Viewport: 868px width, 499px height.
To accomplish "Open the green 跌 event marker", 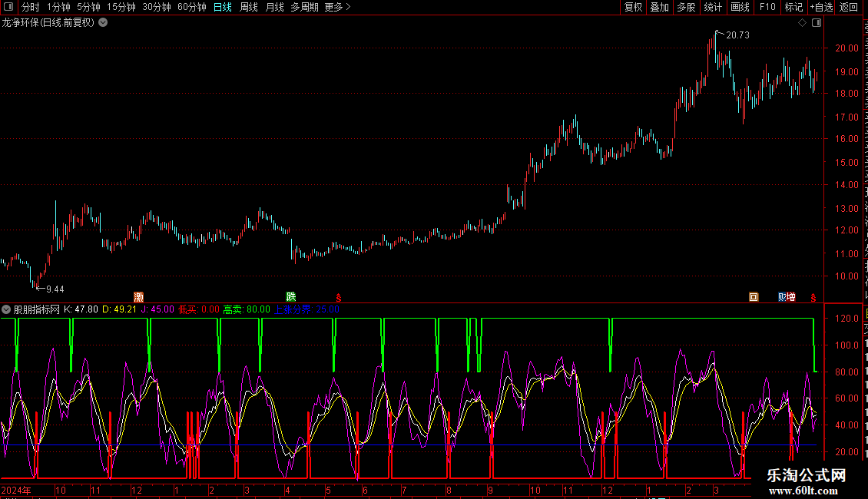I will [x=290, y=297].
